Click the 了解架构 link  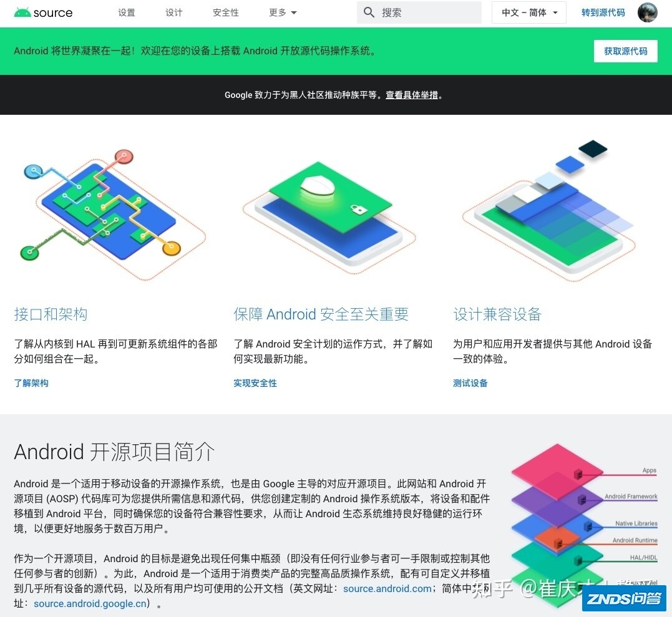[31, 382]
